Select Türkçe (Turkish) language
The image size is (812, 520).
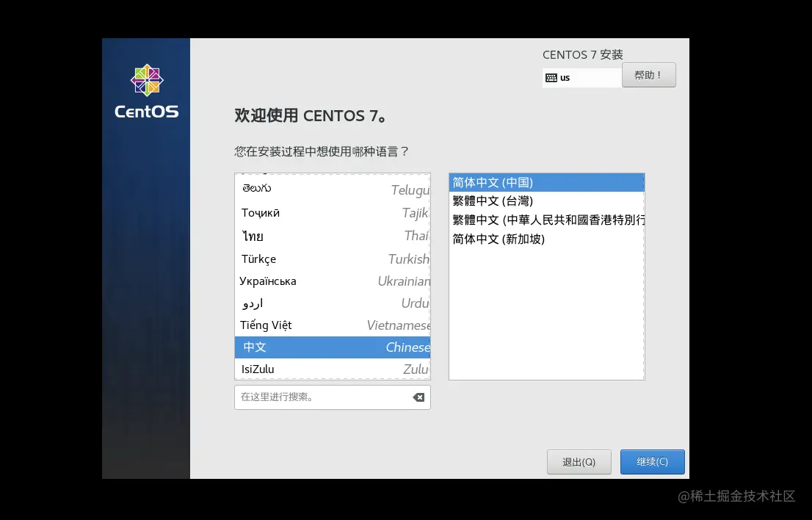pyautogui.click(x=333, y=259)
